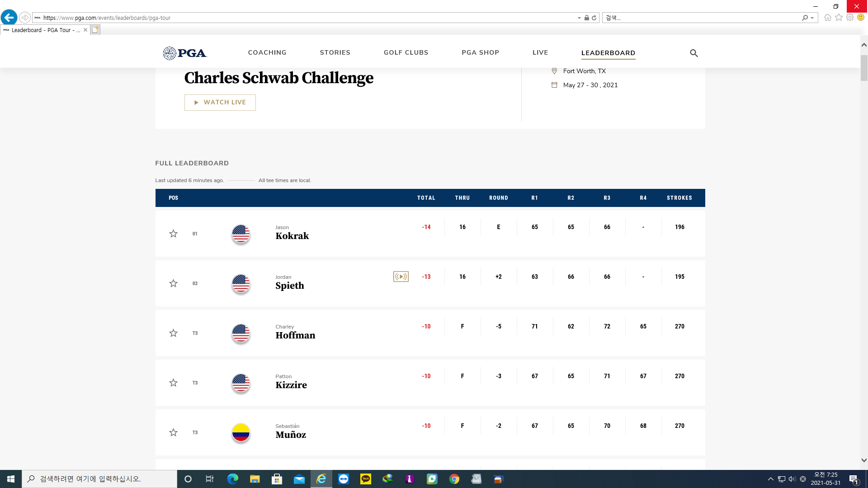Open Mail app from taskbar
The image size is (868, 488).
click(299, 479)
